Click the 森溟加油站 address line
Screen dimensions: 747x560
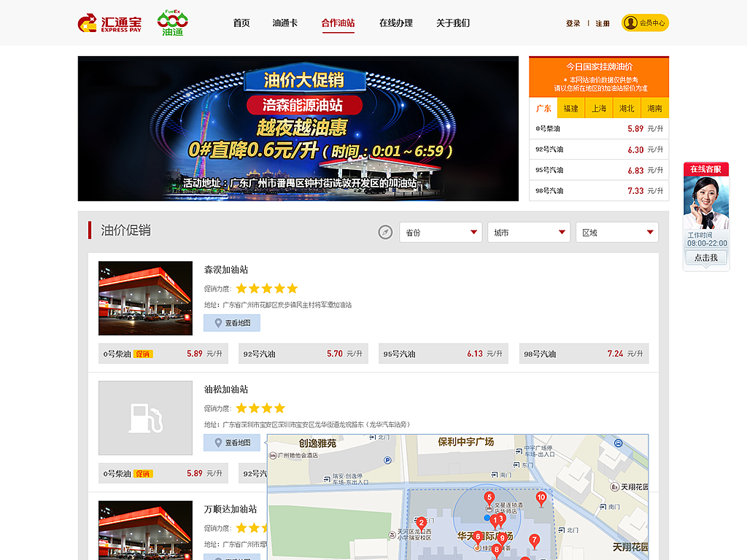pos(278,305)
